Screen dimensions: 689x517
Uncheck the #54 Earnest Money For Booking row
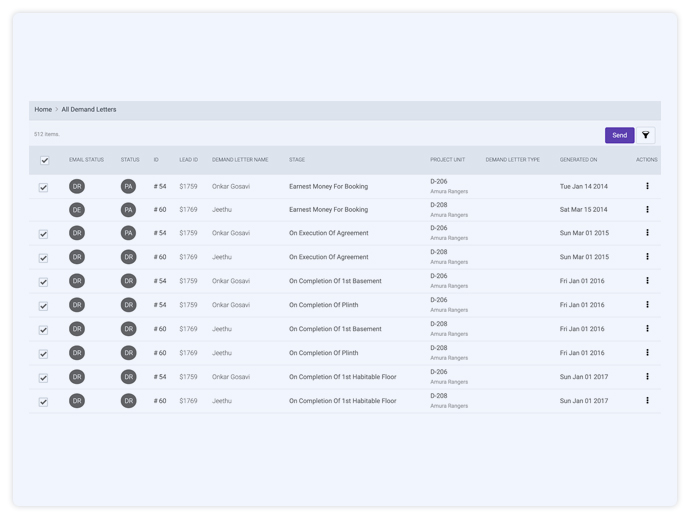coord(44,187)
